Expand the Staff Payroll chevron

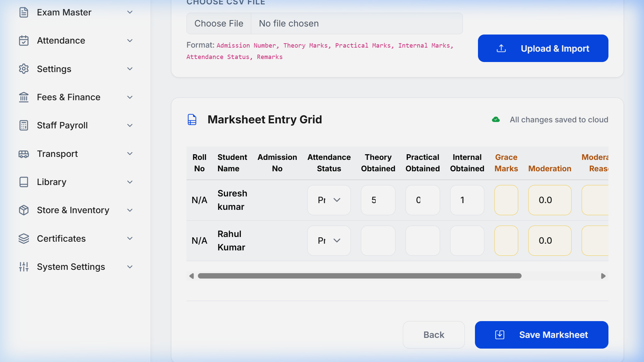[130, 125]
